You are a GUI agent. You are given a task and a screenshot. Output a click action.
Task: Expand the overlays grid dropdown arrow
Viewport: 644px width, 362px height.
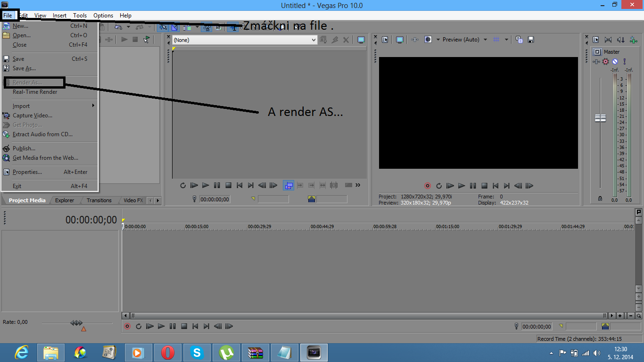click(506, 40)
